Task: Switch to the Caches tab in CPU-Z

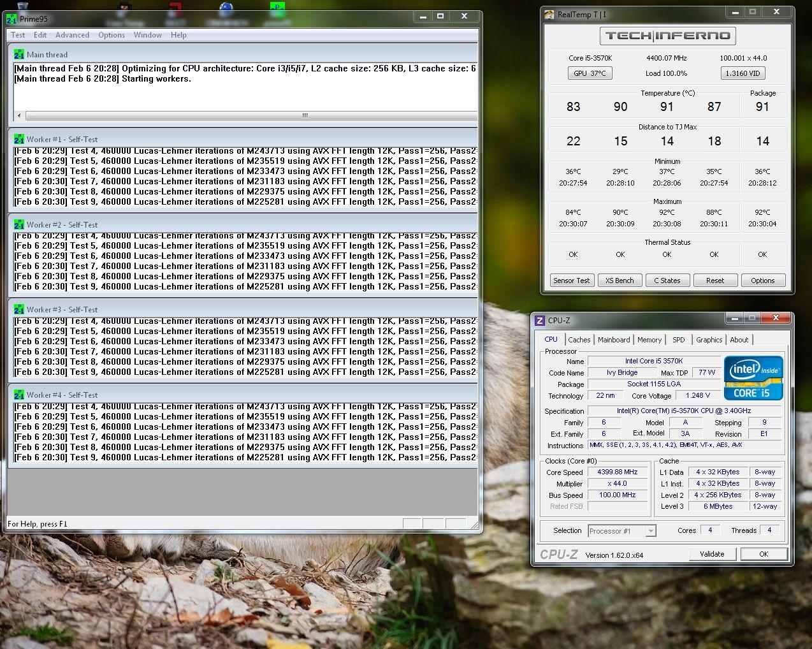Action: [579, 340]
